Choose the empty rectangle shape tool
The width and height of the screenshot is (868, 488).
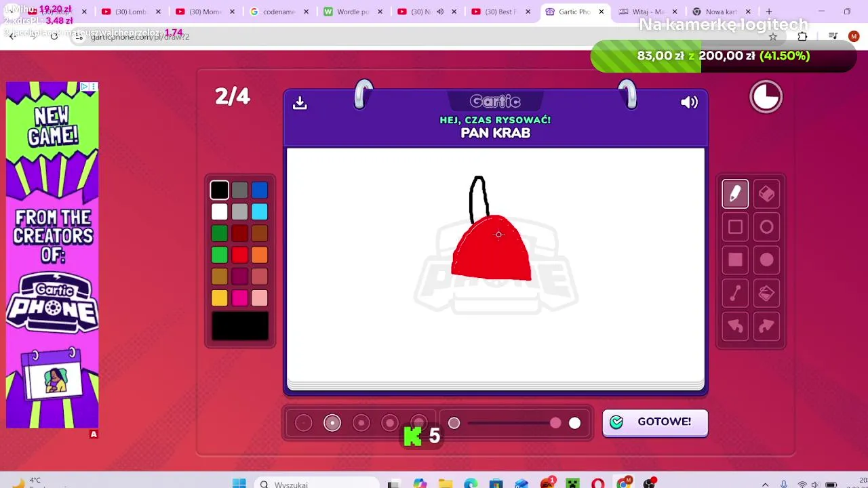click(x=735, y=227)
